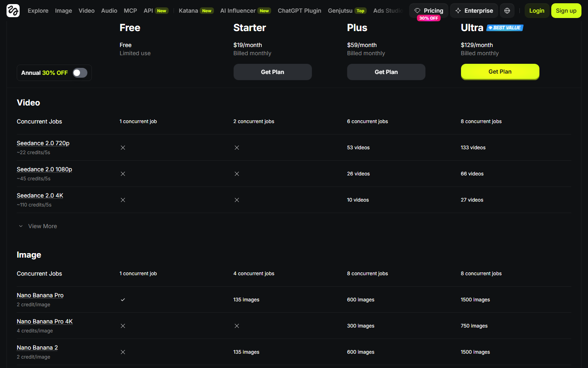The height and width of the screenshot is (368, 588).
Task: Open the Pricing button
Action: [429, 11]
